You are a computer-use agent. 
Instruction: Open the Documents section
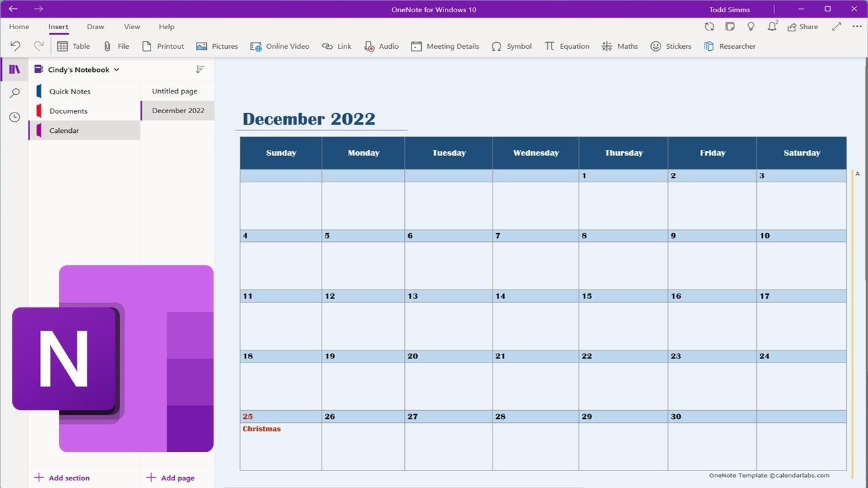(x=84, y=111)
